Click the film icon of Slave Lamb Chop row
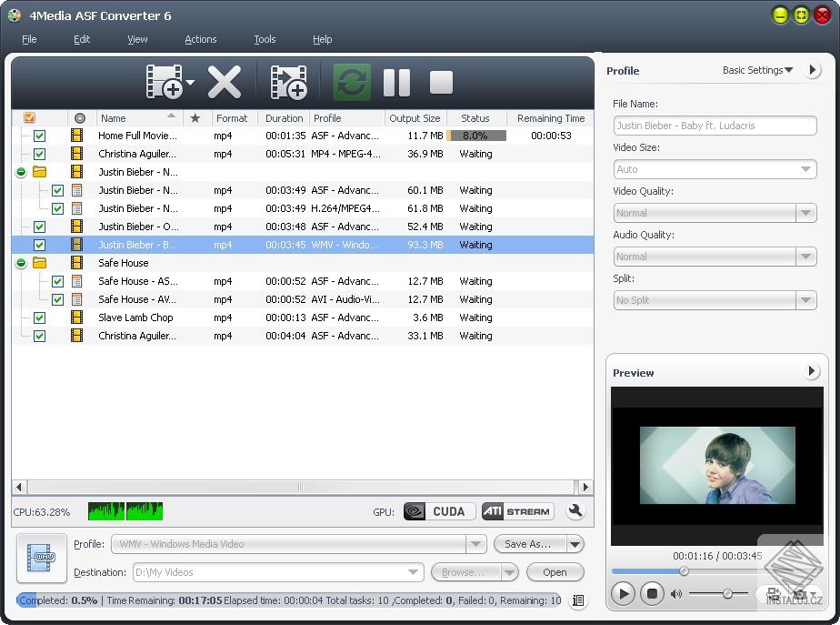The height and width of the screenshot is (625, 840). click(x=77, y=318)
